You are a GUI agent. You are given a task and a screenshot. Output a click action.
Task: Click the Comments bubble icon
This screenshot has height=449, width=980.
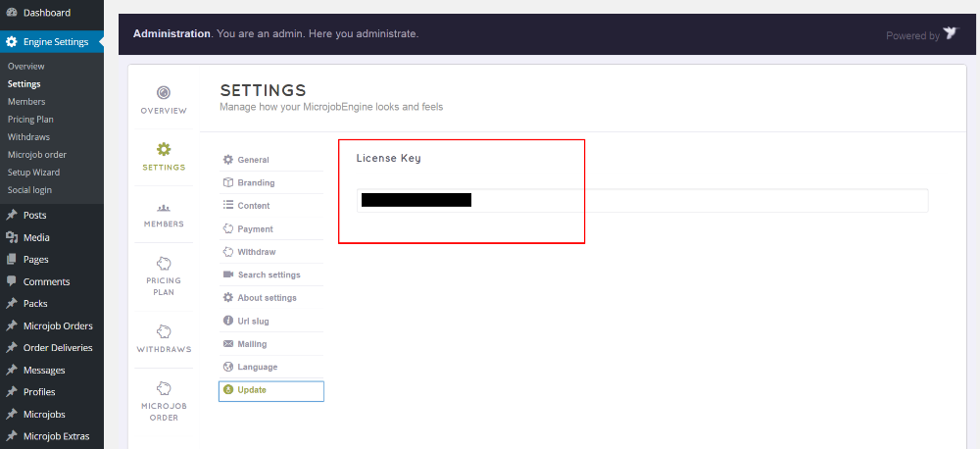(x=12, y=281)
